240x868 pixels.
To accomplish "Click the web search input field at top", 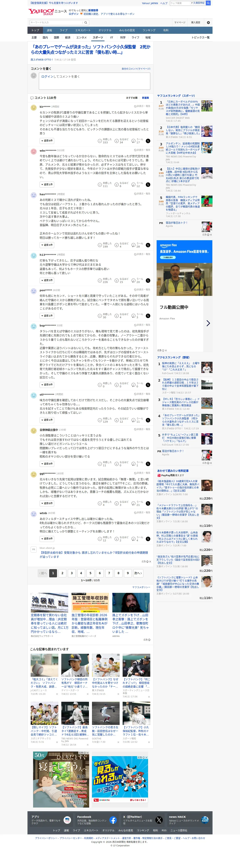I will pyautogui.click(x=180, y=3).
